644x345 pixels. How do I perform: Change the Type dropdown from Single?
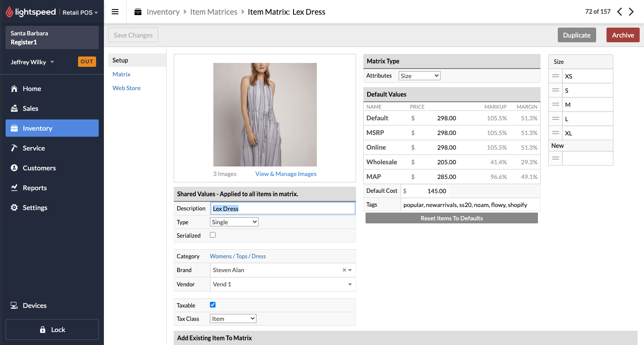pos(234,222)
